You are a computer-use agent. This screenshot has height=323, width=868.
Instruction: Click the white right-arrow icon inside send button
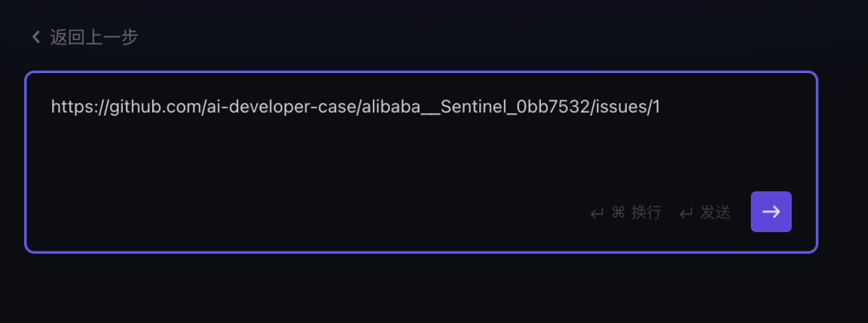click(x=771, y=212)
